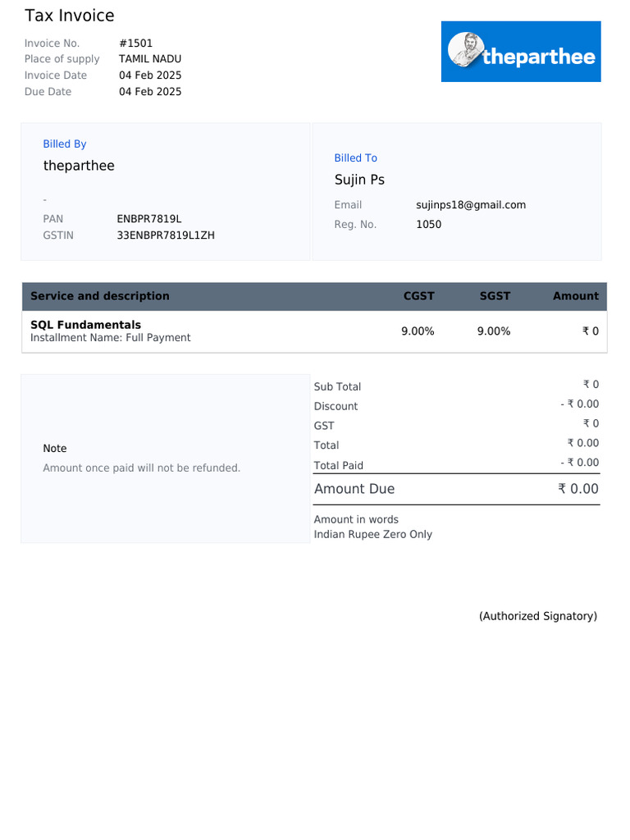Select theparthee name under Billed By

79,166
